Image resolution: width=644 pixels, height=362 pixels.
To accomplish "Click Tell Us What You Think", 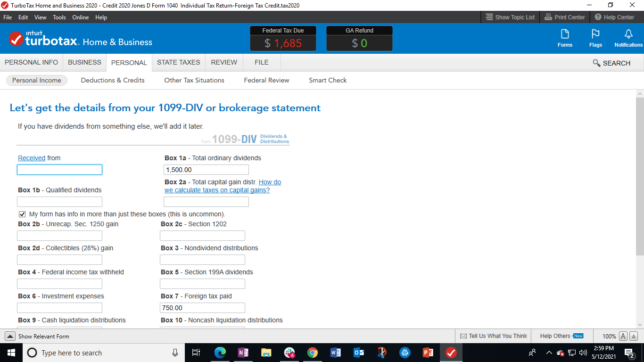I will pos(493,336).
